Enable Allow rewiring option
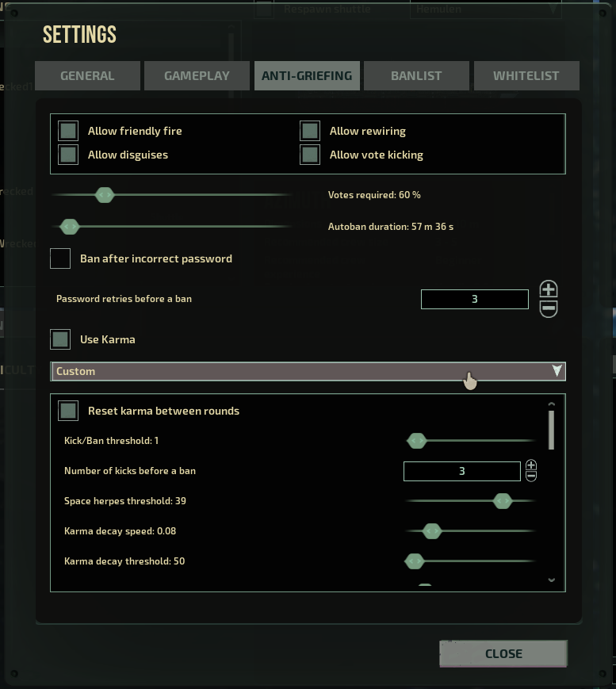This screenshot has height=689, width=616. click(x=310, y=131)
